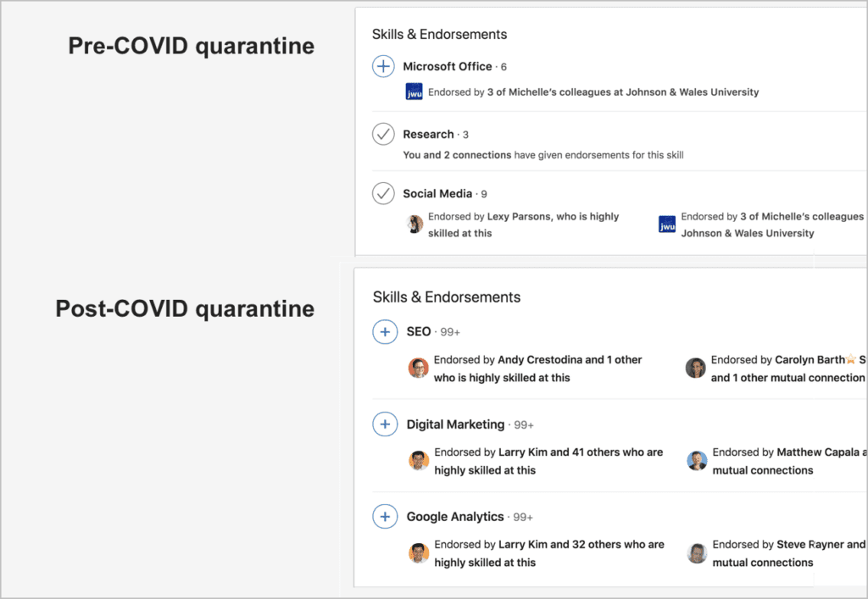868x599 pixels.
Task: Endorse Digital Marketing using its plus icon
Action: 385,424
